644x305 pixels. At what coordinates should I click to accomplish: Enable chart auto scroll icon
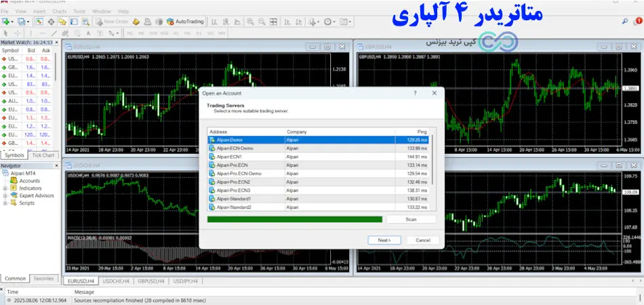click(x=287, y=21)
